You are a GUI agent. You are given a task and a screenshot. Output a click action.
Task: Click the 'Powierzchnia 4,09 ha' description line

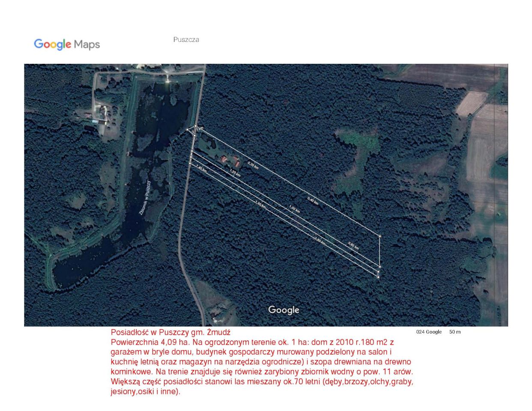pos(252,342)
